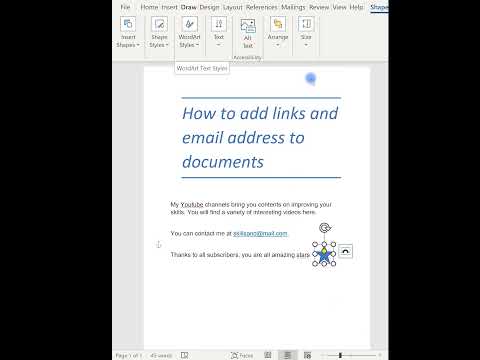Open the Shape Format tab
Screen dimensions: 480x360
point(379,7)
